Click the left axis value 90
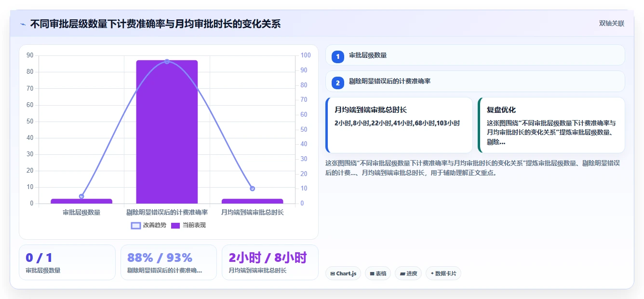 coord(30,55)
